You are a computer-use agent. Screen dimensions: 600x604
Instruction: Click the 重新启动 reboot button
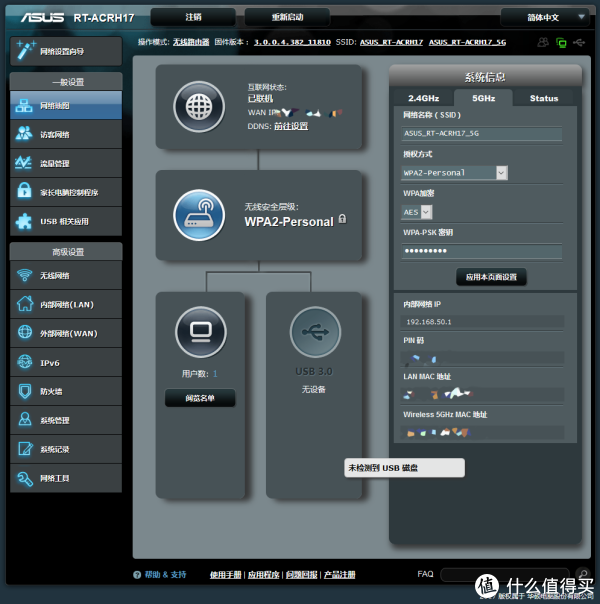[287, 17]
